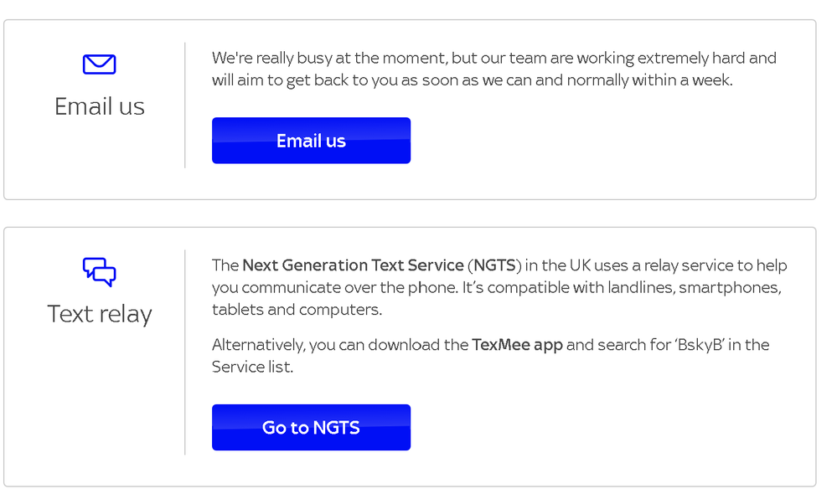837x504 pixels.
Task: Click the blue Email us button
Action: click(311, 140)
